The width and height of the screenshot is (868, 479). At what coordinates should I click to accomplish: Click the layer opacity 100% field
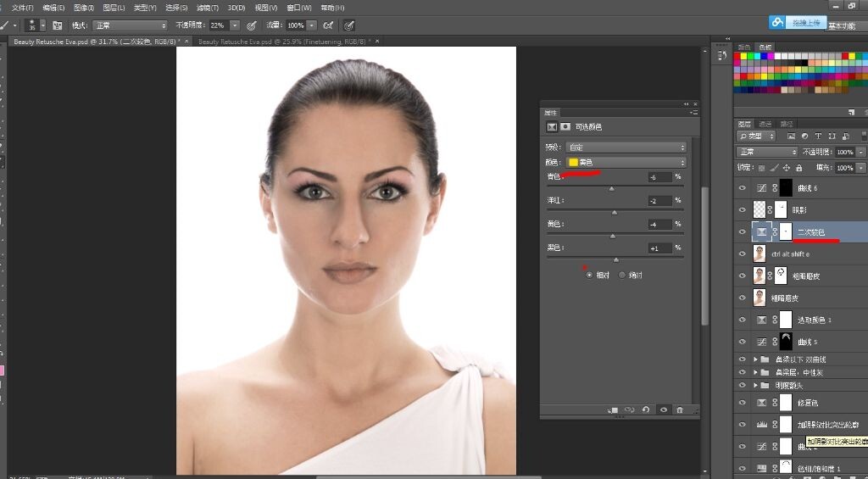coord(845,152)
